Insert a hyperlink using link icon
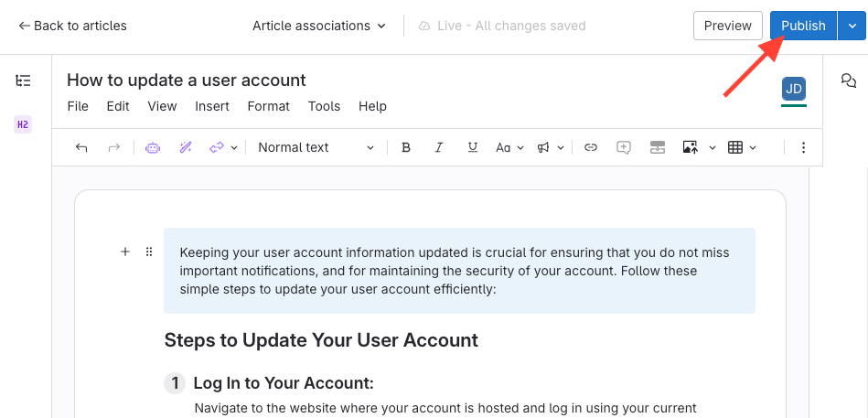Viewport: 868px width, 418px height. pos(591,147)
